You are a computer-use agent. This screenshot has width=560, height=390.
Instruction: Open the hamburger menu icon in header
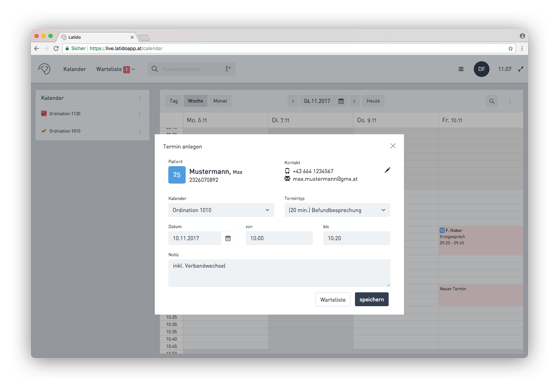461,69
